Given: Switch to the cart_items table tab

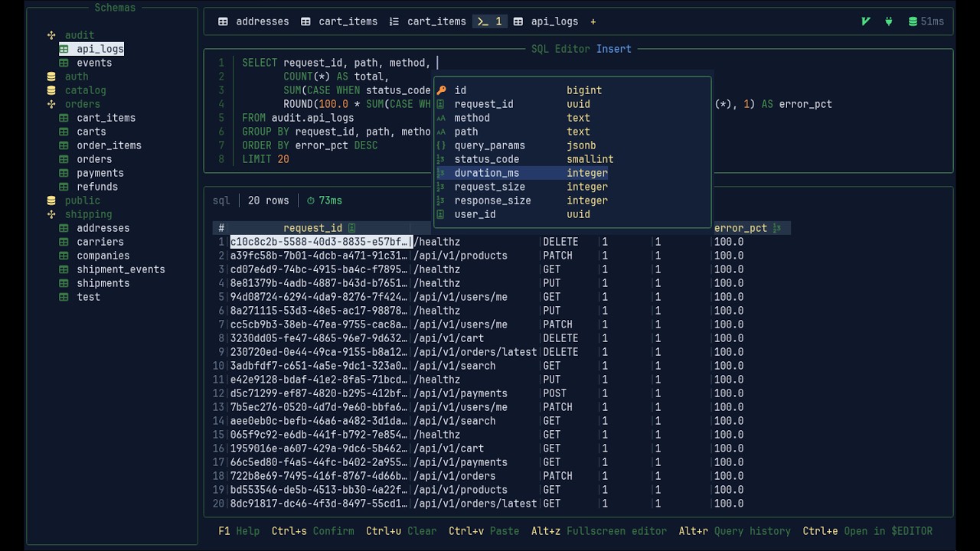Looking at the screenshot, I should pos(339,21).
